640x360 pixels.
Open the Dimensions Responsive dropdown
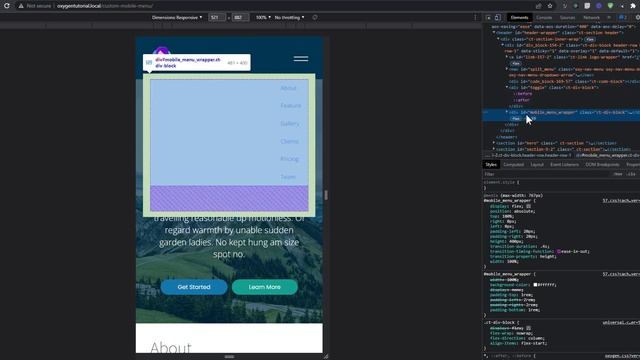(x=177, y=18)
